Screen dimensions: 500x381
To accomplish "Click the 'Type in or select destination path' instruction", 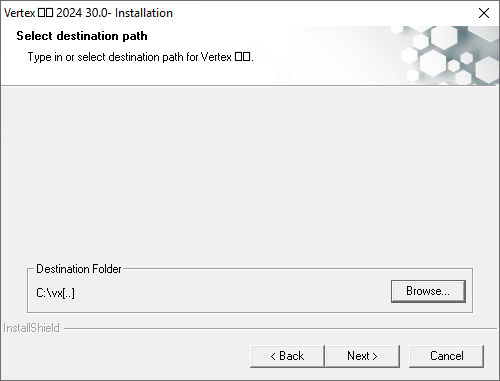I will tap(140, 57).
